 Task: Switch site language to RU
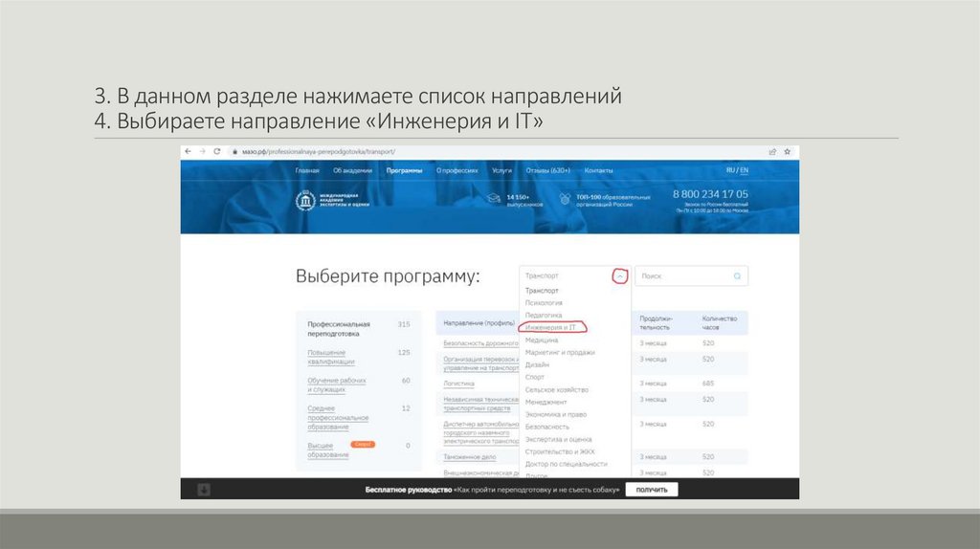(x=730, y=170)
